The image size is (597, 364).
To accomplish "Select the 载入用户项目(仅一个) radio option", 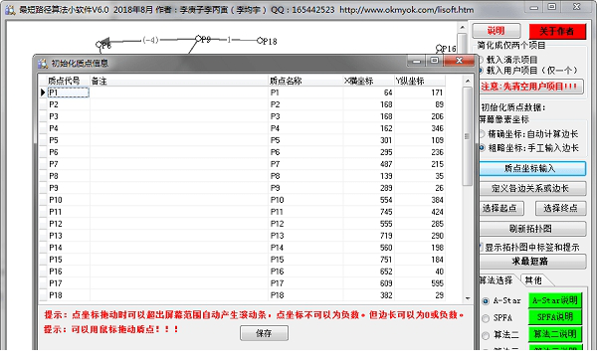I will point(482,71).
